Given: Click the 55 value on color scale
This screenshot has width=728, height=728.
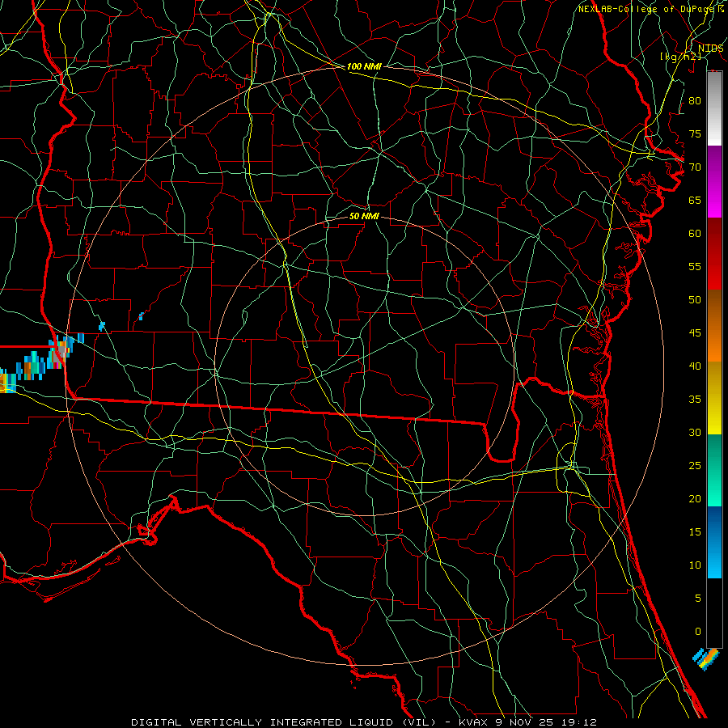Looking at the screenshot, I should 695,266.
